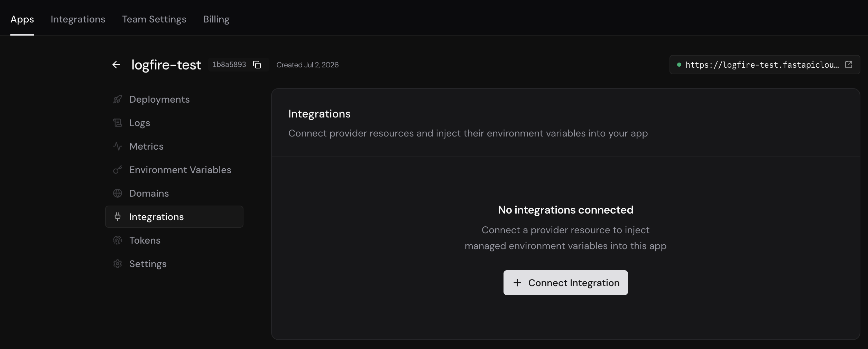Click the green status dot by URL
Image resolution: width=868 pixels, height=349 pixels.
[x=679, y=65]
